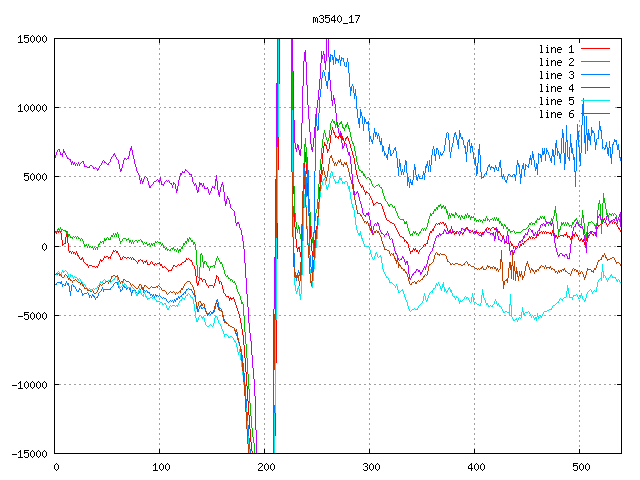The image size is (640, 480).
Task: Click the y-axis label 5000
Action: pos(36,177)
